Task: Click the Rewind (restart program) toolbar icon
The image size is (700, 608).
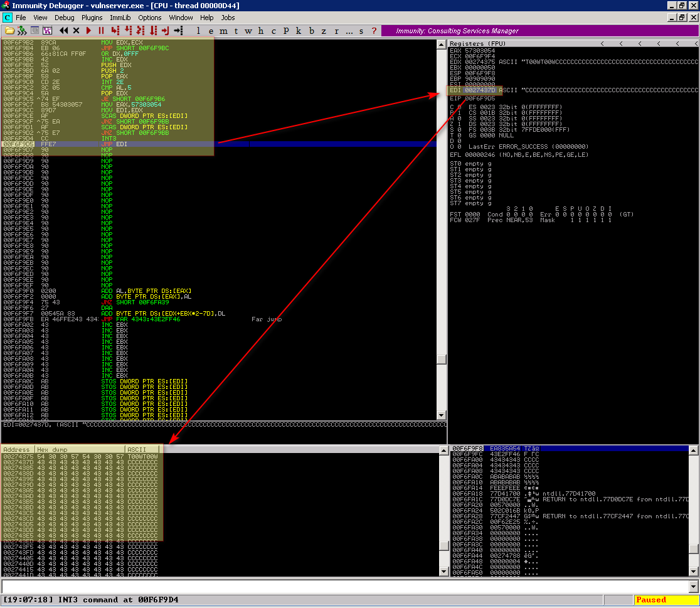Action: pyautogui.click(x=64, y=31)
